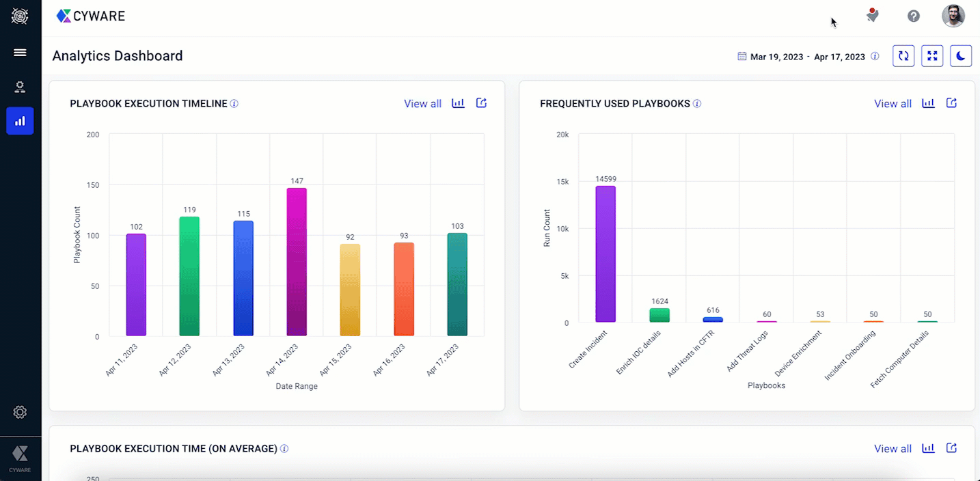Click the purple Create Incident bar
Viewport: 980px width, 481px height.
pyautogui.click(x=605, y=253)
